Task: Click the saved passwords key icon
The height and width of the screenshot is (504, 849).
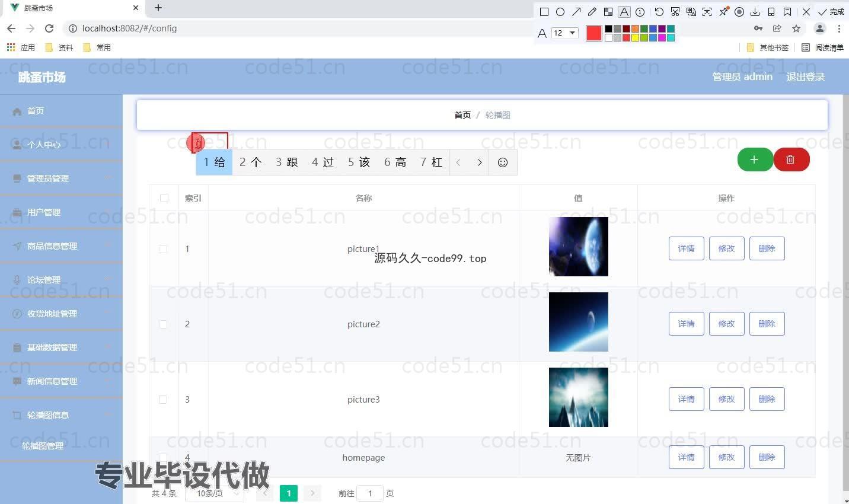Action: point(758,28)
